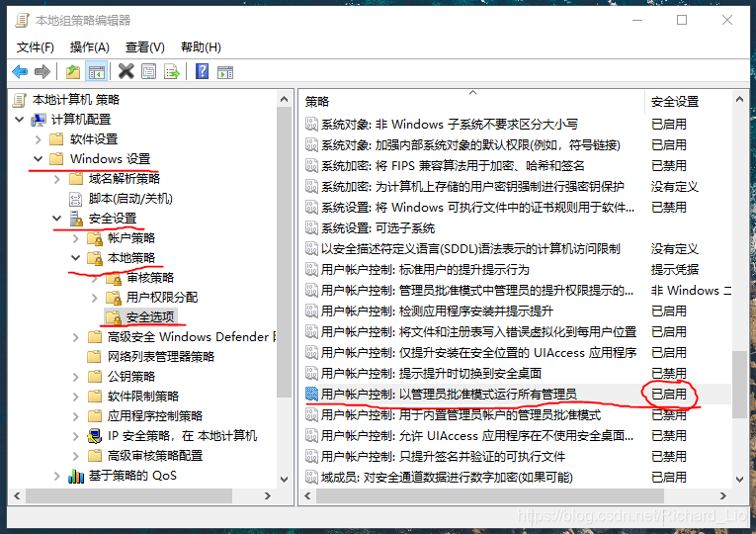Click the Export list toolbar icon

(172, 72)
